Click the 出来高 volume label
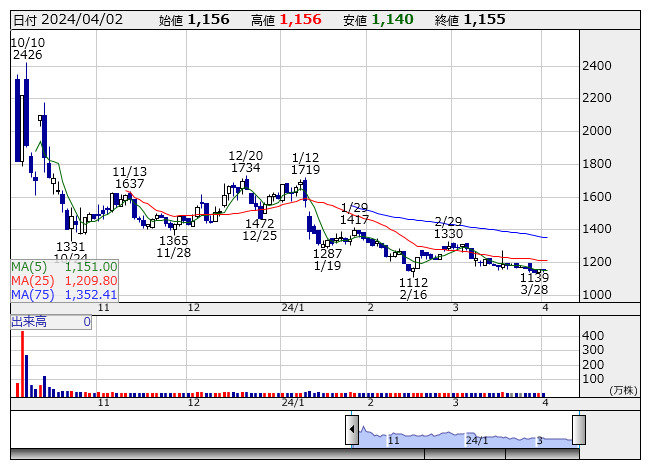 (30, 322)
